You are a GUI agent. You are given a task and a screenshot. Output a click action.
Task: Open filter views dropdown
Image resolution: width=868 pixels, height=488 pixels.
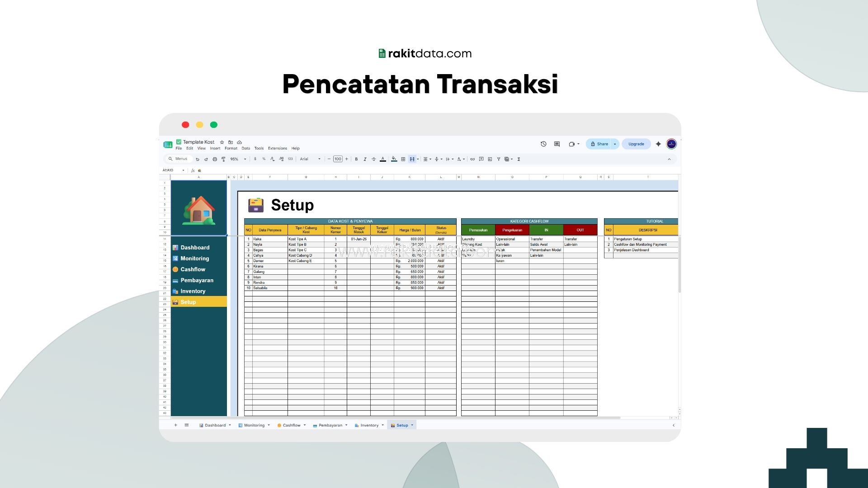click(x=509, y=159)
